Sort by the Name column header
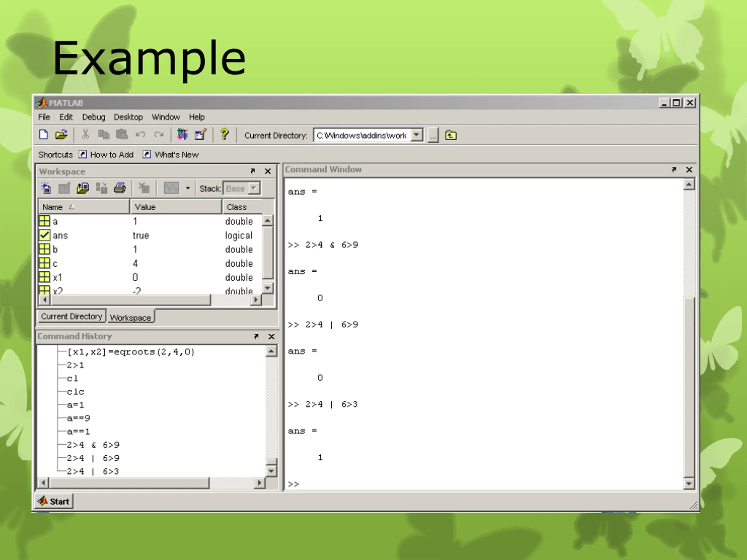 [84, 207]
